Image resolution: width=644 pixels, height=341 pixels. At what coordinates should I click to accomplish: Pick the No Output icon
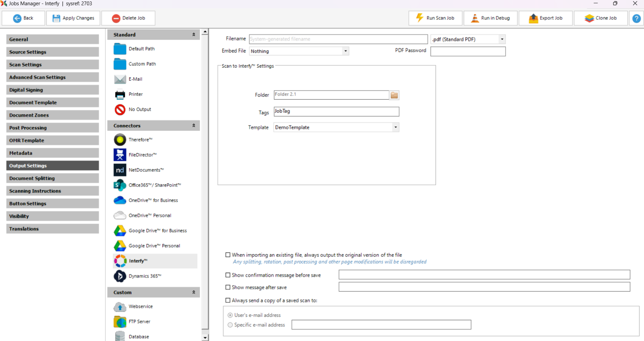[x=120, y=109]
